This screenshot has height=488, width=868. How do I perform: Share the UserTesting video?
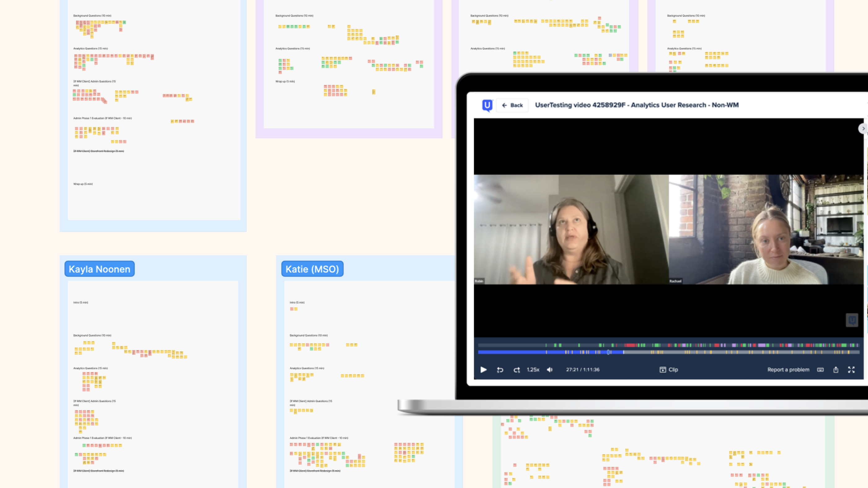(836, 369)
